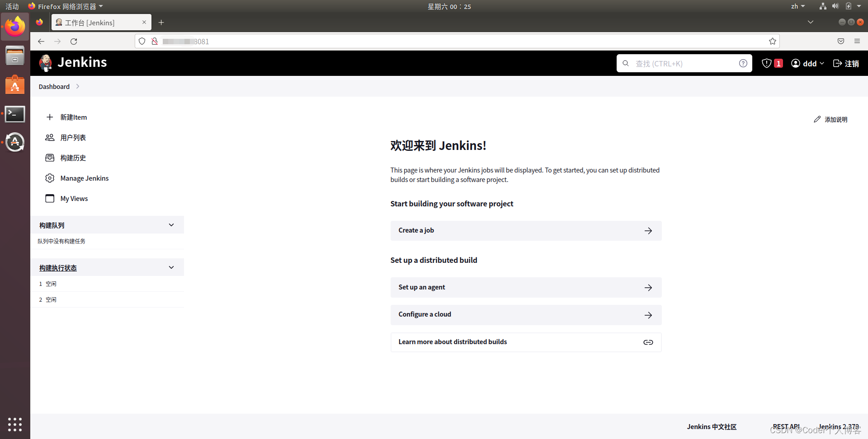Click the 构建执行状态 heading link
This screenshot has width=868, height=439.
tap(58, 268)
